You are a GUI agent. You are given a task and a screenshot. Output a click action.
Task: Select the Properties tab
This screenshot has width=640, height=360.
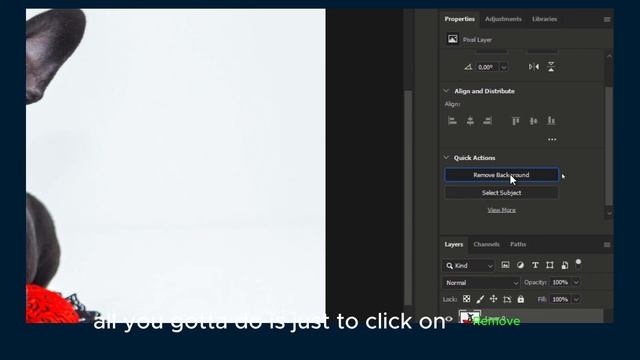coord(460,19)
